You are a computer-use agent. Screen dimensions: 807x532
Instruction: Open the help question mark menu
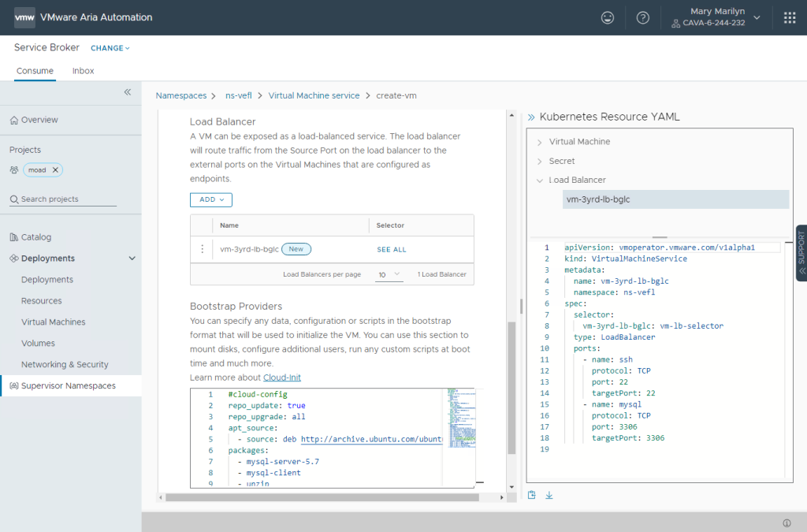pos(642,17)
